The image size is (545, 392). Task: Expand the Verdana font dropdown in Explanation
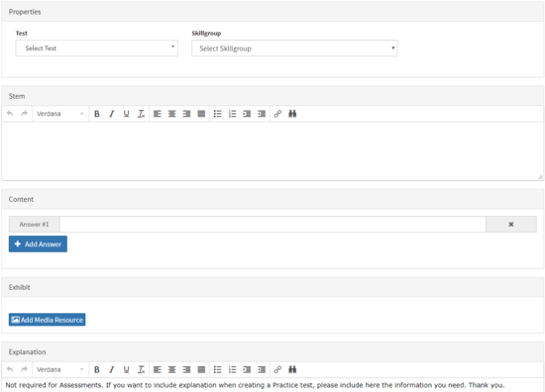coord(60,370)
